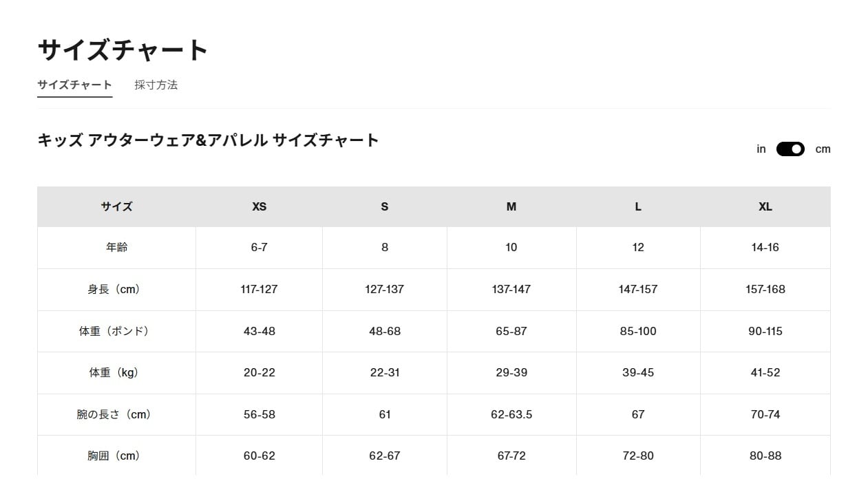The height and width of the screenshot is (492, 868).
Task: Select the 14-16 age cell
Action: (x=765, y=248)
